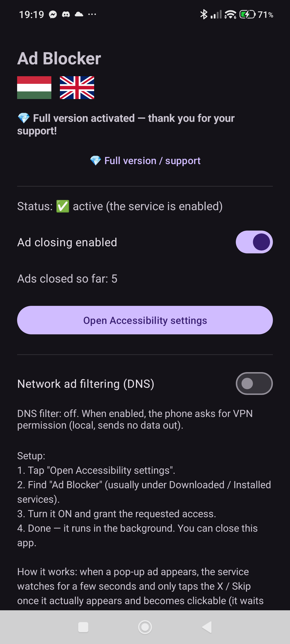Switch language with the Hungarian flag
Image resolution: width=290 pixels, height=644 pixels.
[x=34, y=87]
